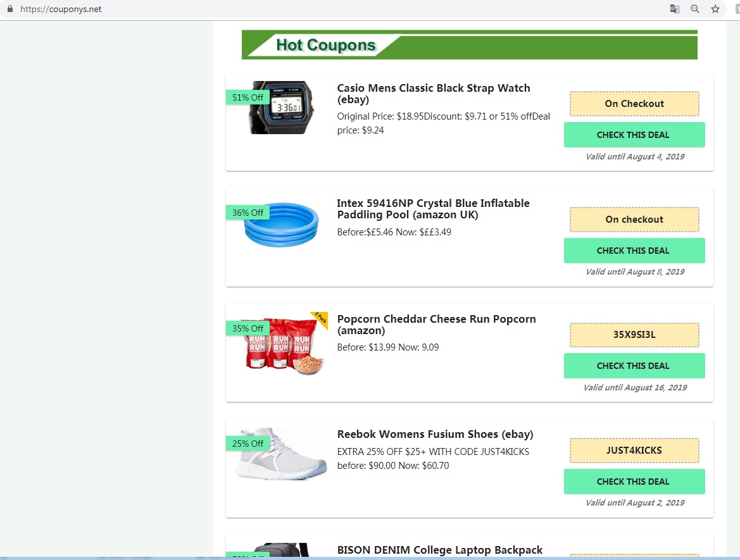
Task: Open the zoom magnifier icon in address bar
Action: point(694,9)
